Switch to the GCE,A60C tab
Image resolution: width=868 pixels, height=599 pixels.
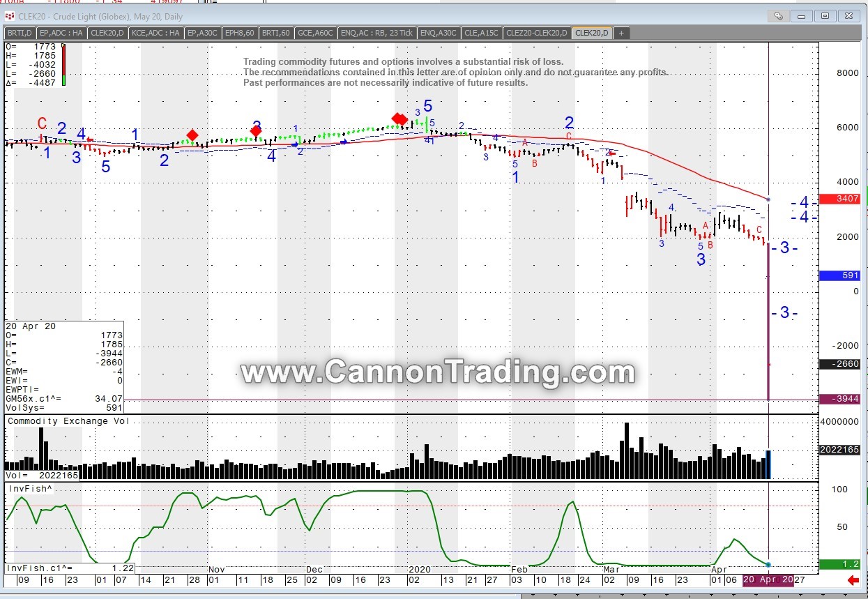315,33
